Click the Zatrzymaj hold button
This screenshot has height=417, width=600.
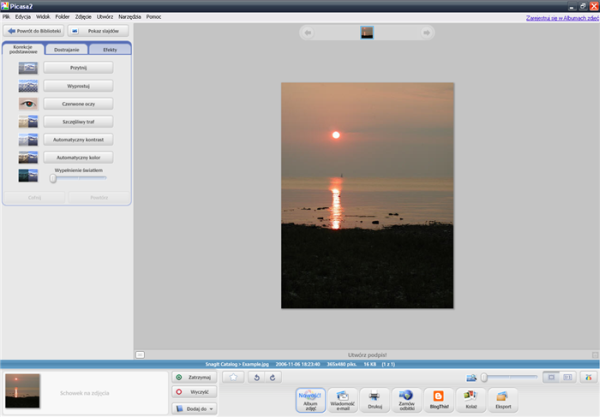coord(194,377)
